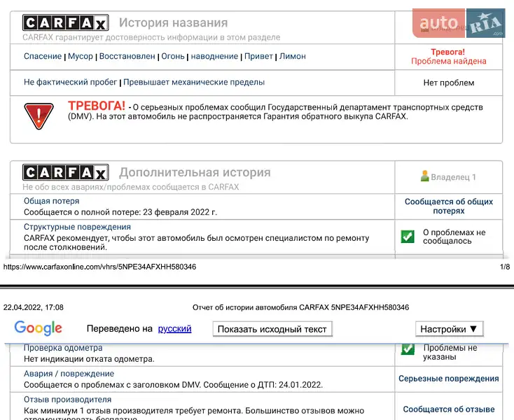
Task: Click green checkmark next to О проблемах не сообщалось
Action: 408,236
